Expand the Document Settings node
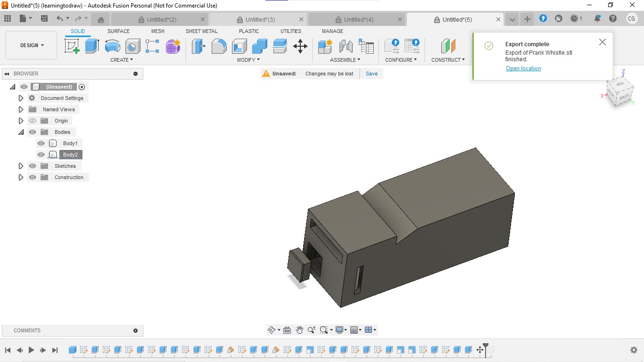Image resolution: width=644 pixels, height=362 pixels. click(x=21, y=98)
